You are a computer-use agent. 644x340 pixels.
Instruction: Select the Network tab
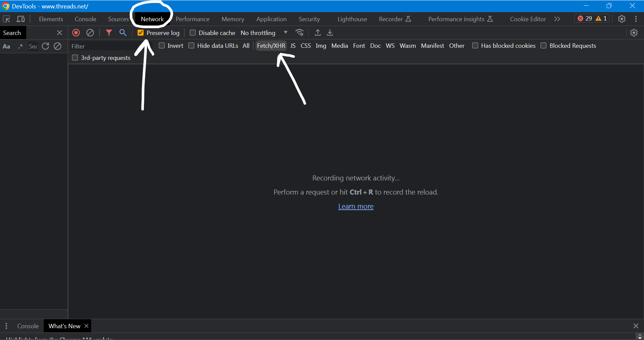[152, 19]
